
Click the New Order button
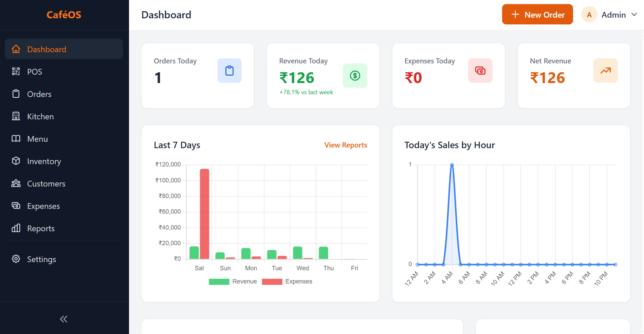click(x=537, y=14)
